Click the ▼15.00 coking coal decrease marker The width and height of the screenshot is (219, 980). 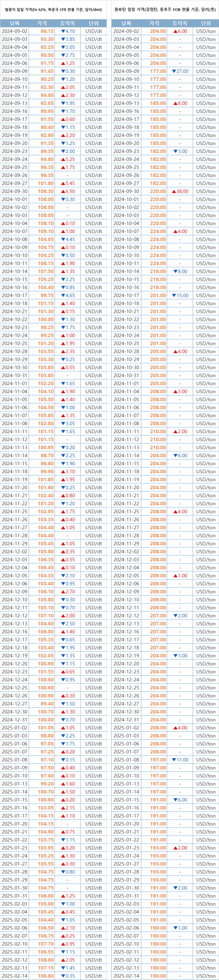180,295
